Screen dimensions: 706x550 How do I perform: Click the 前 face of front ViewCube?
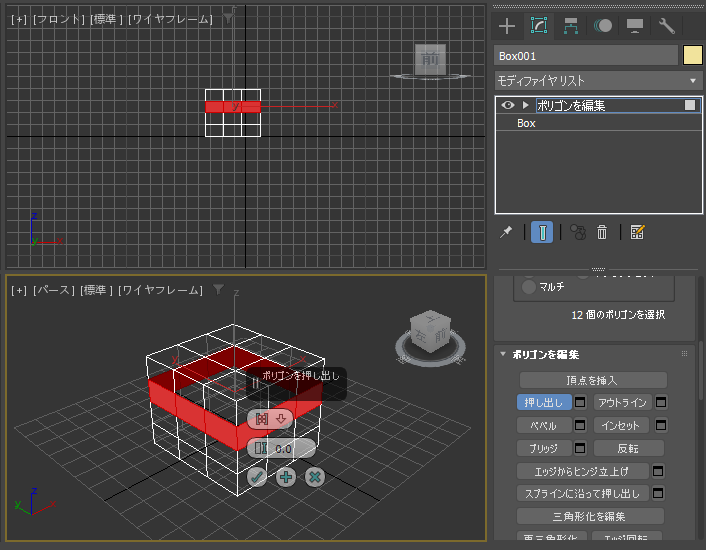tap(430, 59)
